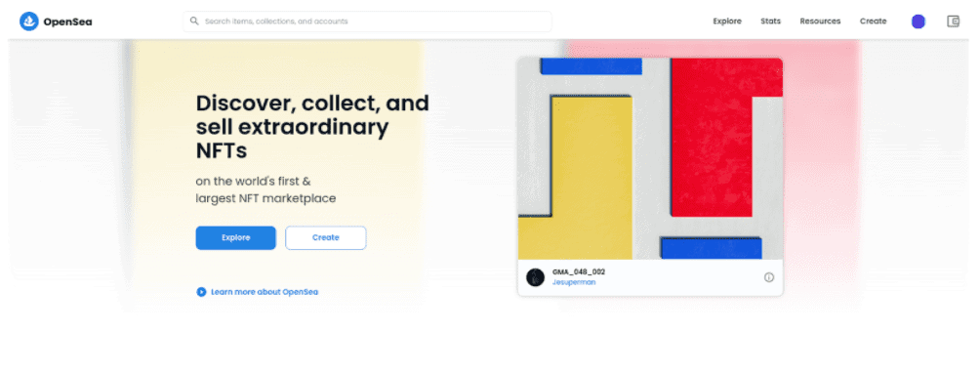This screenshot has height=374, width=980.
Task: Click the play circle icon beside Learn more
Action: click(201, 292)
